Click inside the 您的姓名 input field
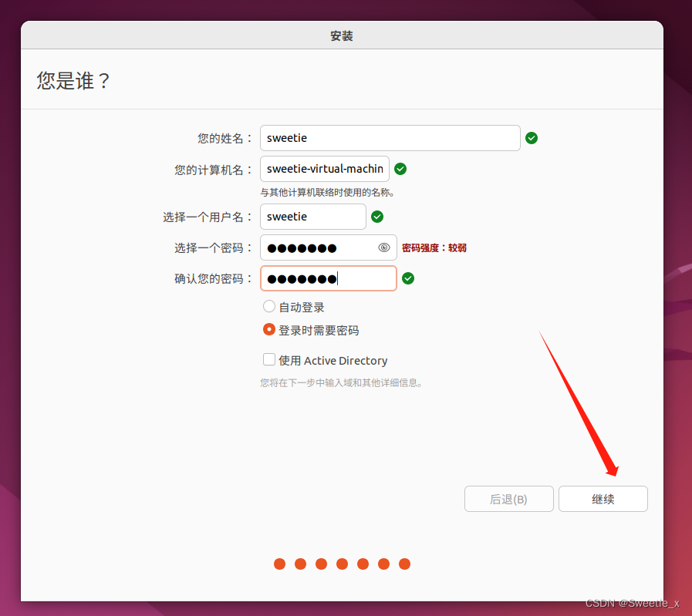The width and height of the screenshot is (692, 616). click(x=390, y=137)
